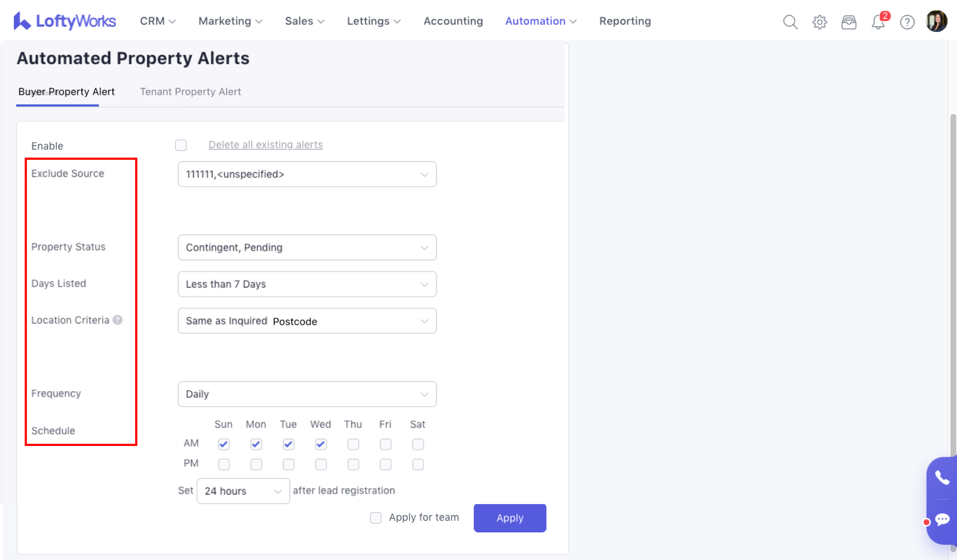Enable the Friday PM schedule checkbox

[385, 464]
